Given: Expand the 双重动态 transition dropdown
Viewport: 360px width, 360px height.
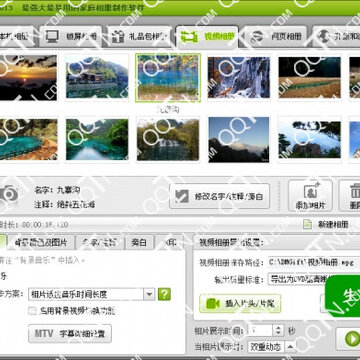Looking at the screenshot, I should 290,347.
